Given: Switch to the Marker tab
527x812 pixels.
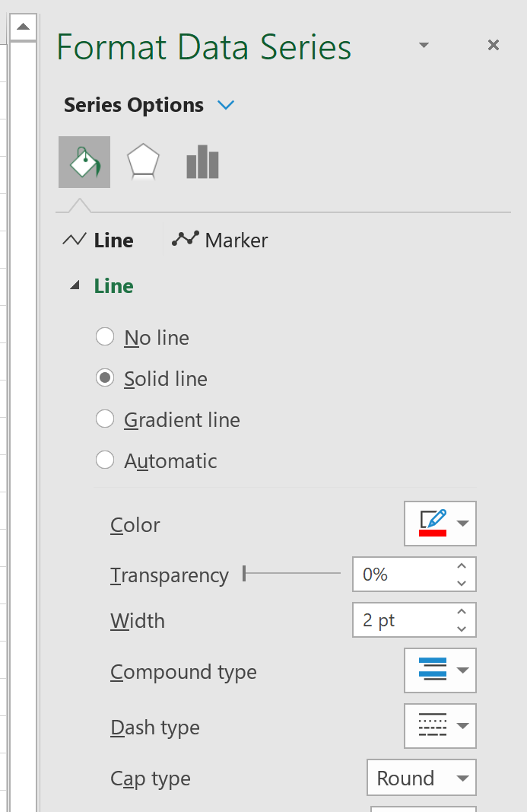Looking at the screenshot, I should click(x=236, y=239).
